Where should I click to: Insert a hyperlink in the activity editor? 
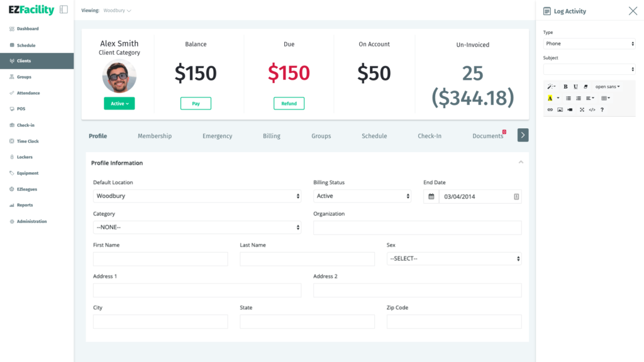point(550,109)
